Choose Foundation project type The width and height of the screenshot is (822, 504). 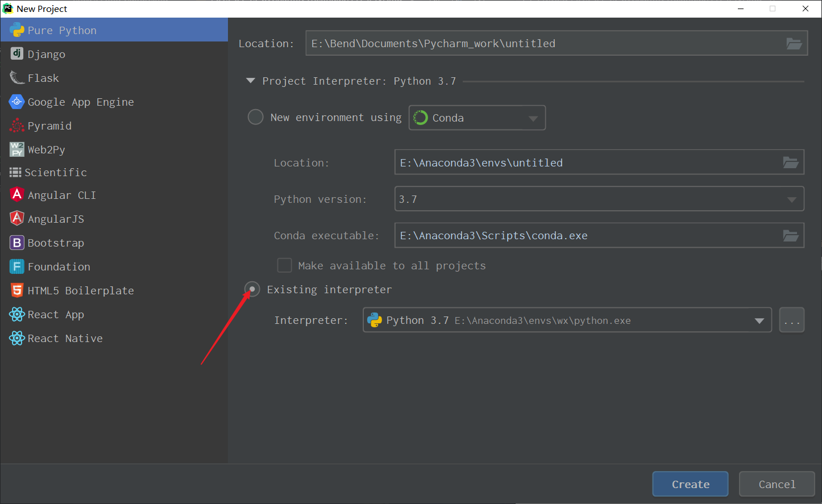tap(114, 266)
